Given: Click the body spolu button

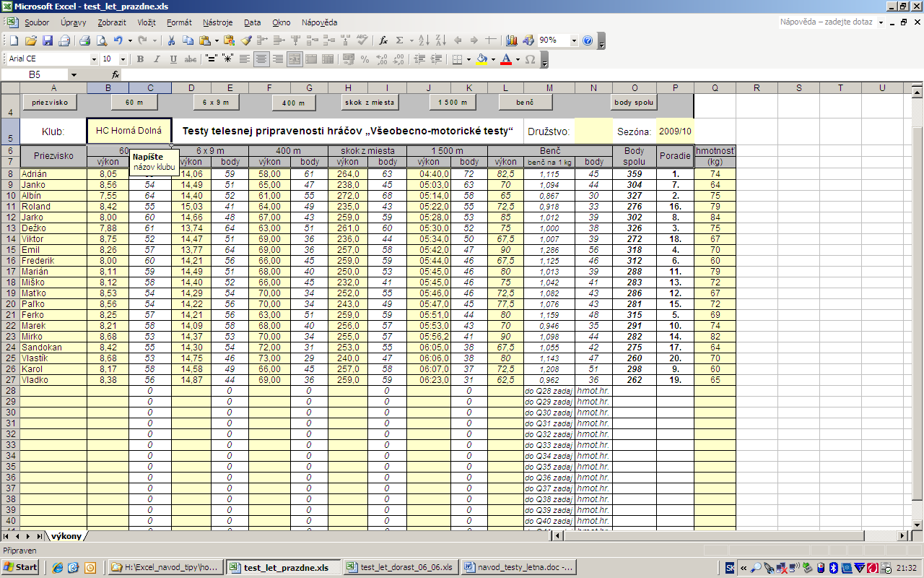Looking at the screenshot, I should click(634, 103).
